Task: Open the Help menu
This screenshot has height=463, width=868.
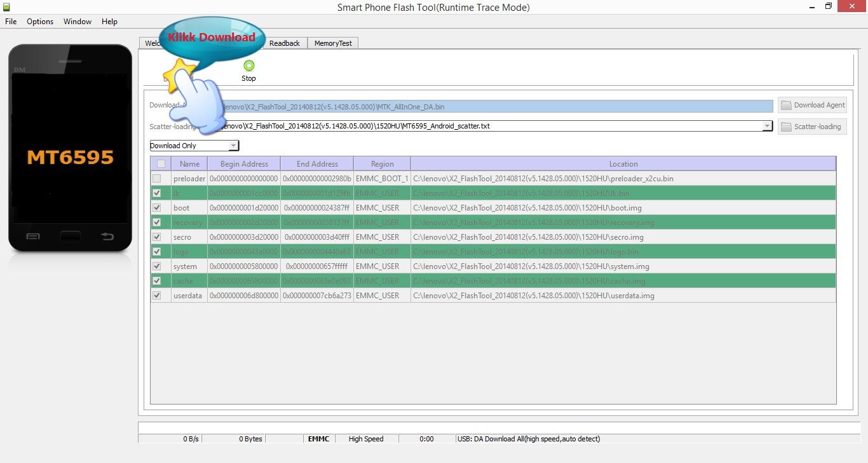Action: coord(109,21)
